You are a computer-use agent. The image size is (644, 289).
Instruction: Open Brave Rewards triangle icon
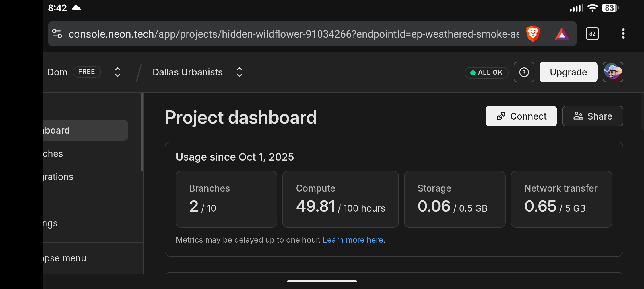pyautogui.click(x=562, y=34)
